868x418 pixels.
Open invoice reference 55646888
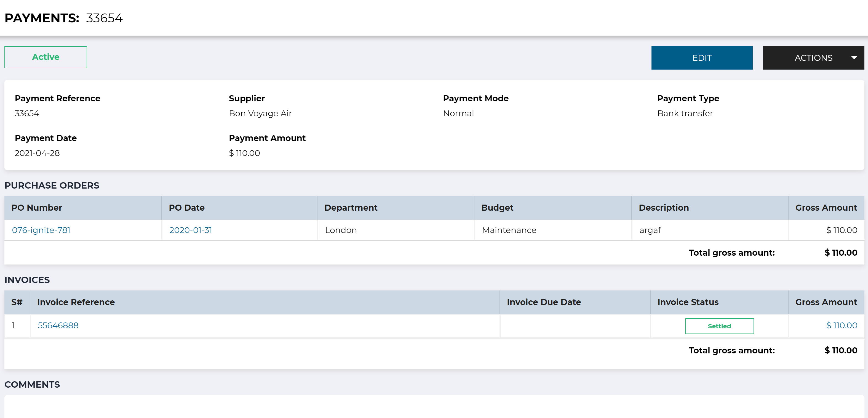click(58, 325)
